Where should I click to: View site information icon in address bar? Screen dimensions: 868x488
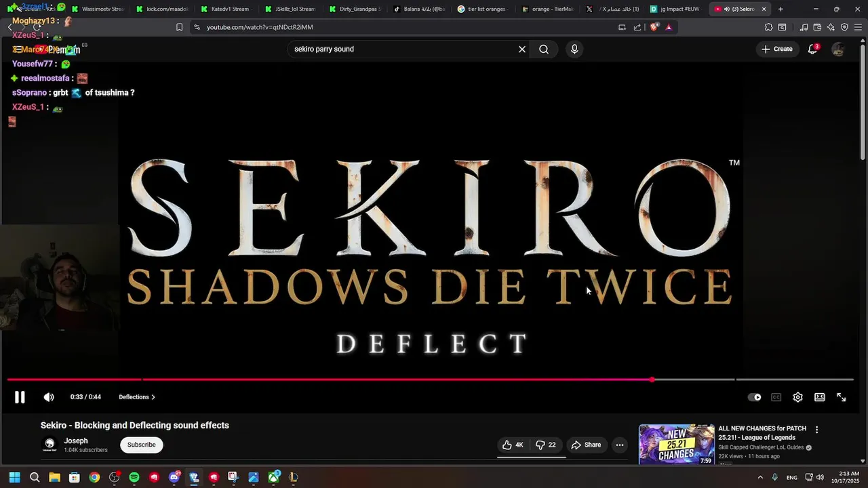[x=197, y=27]
